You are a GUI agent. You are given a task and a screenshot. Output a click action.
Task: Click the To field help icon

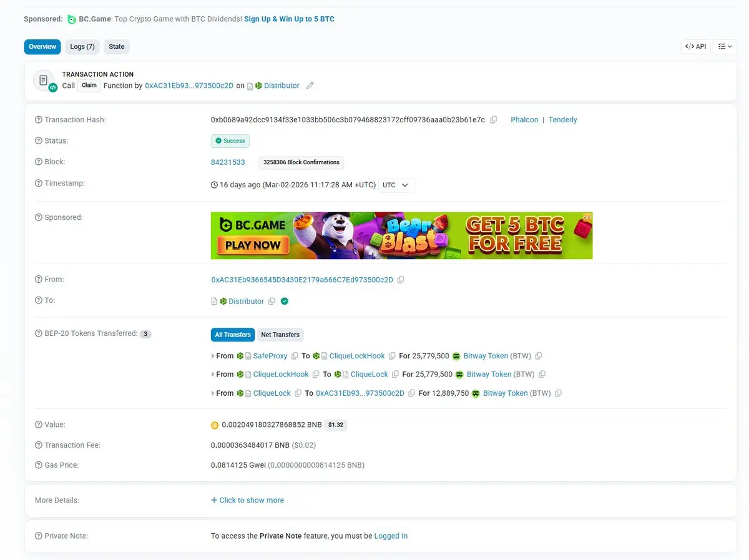tap(39, 300)
